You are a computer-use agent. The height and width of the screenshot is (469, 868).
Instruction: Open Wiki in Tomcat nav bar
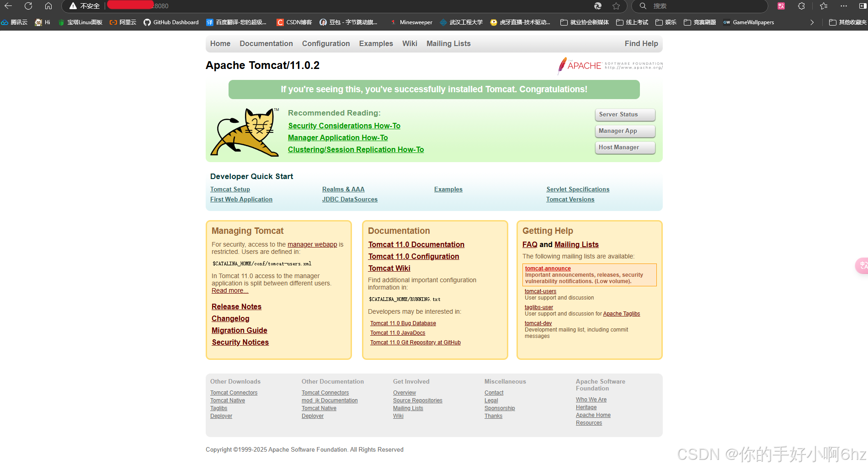click(410, 43)
